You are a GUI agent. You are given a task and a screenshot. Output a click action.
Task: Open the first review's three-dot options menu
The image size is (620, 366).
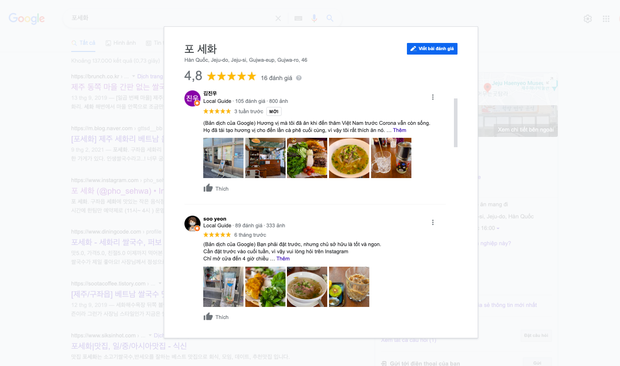[x=433, y=97]
